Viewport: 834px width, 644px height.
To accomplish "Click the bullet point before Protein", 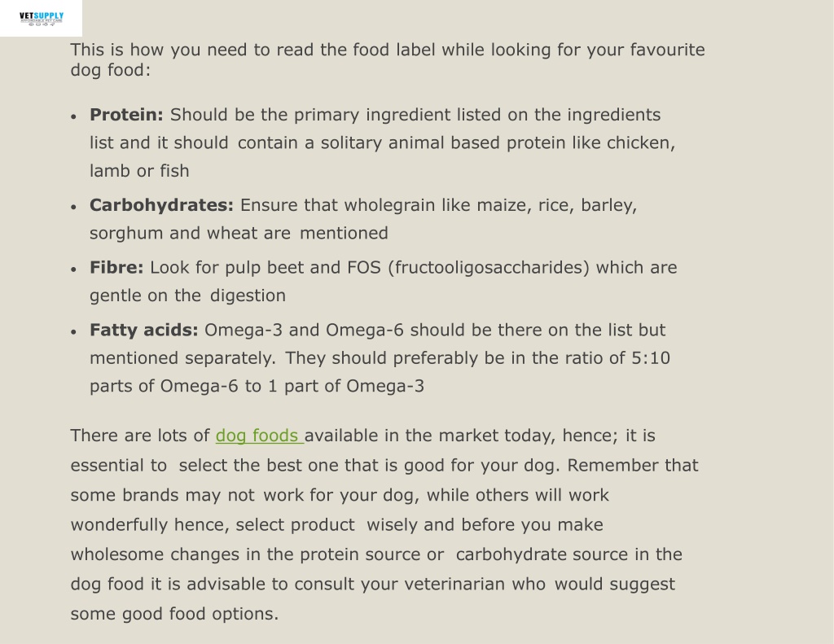I will [x=74, y=116].
